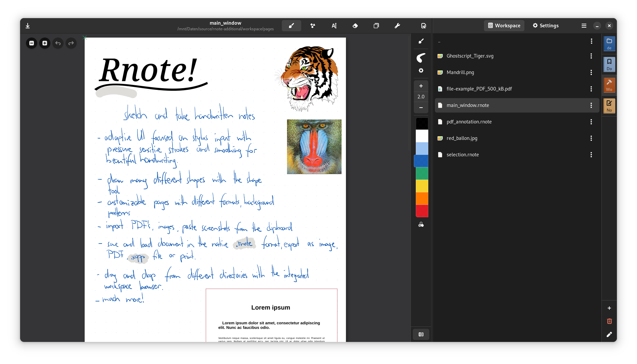This screenshot has width=637, height=364.
Task: Decrease the brush width with minus
Action: tap(421, 108)
